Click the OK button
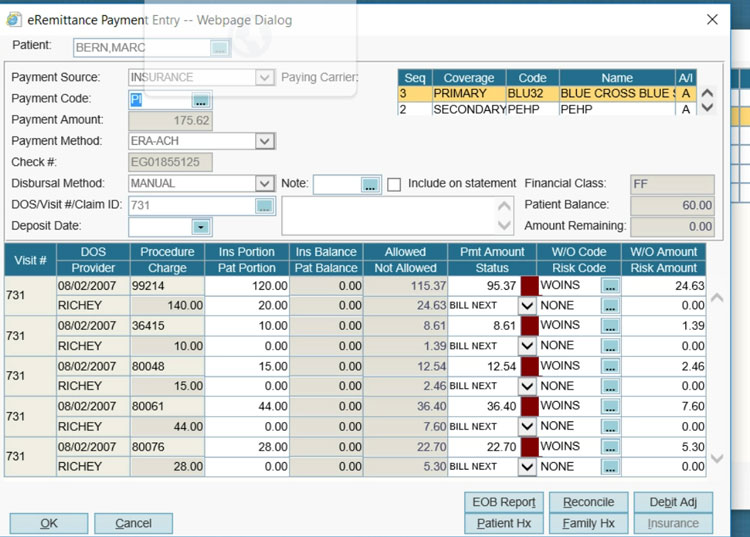Viewport: 750px width, 537px height. pos(49,524)
